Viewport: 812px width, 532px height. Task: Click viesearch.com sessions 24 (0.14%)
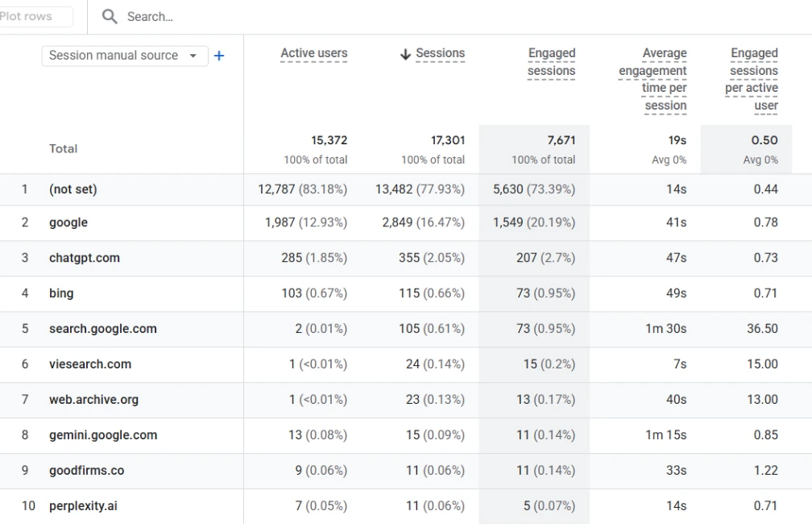coord(436,364)
